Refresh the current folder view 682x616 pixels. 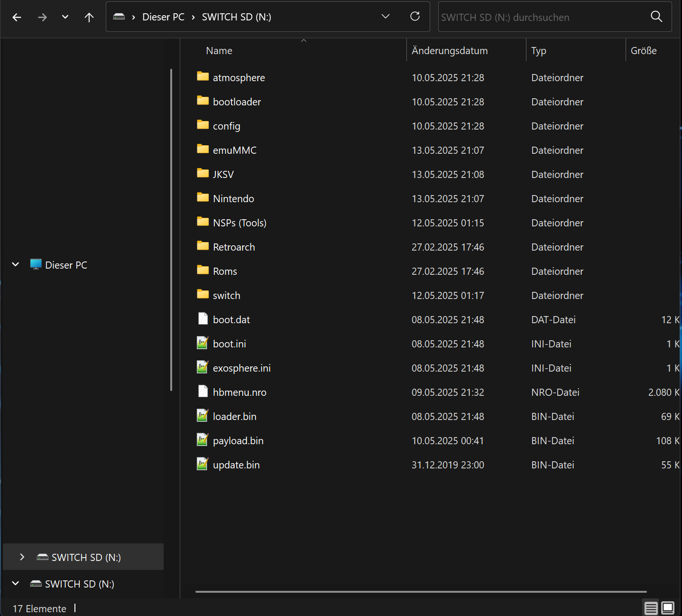415,17
